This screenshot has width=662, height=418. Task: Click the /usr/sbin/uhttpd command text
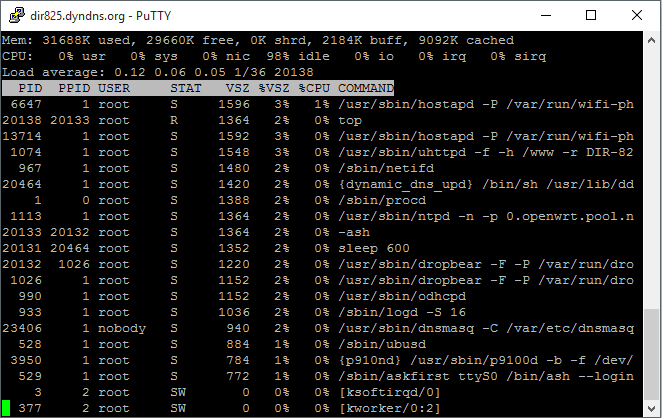click(x=486, y=152)
